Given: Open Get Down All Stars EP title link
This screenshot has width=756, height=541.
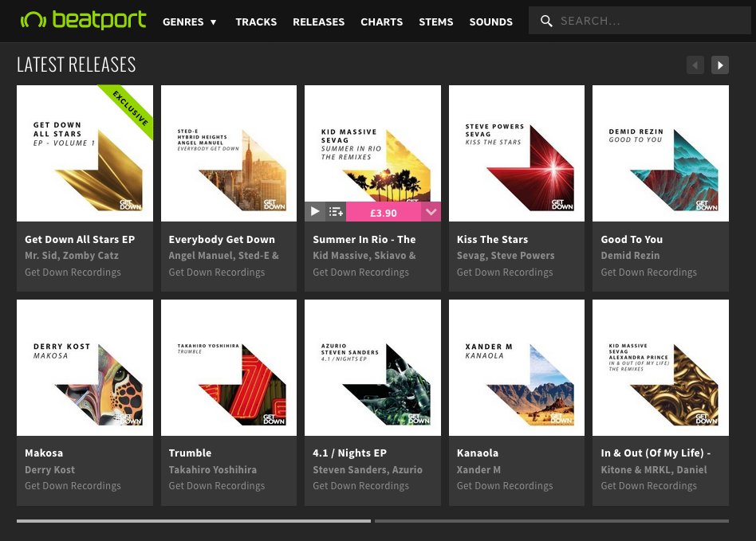Looking at the screenshot, I should (x=80, y=240).
